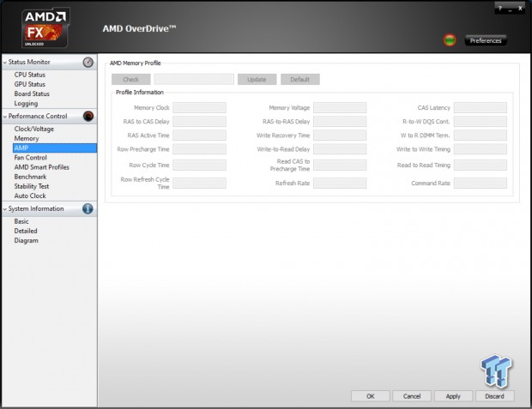Open the Clock/Voltage settings

(33, 128)
